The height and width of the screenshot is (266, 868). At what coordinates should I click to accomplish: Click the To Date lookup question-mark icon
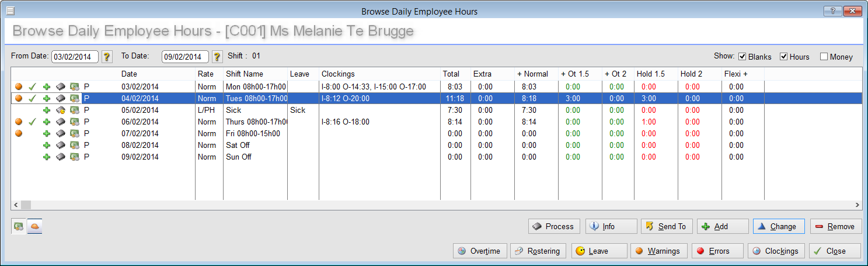pos(217,57)
